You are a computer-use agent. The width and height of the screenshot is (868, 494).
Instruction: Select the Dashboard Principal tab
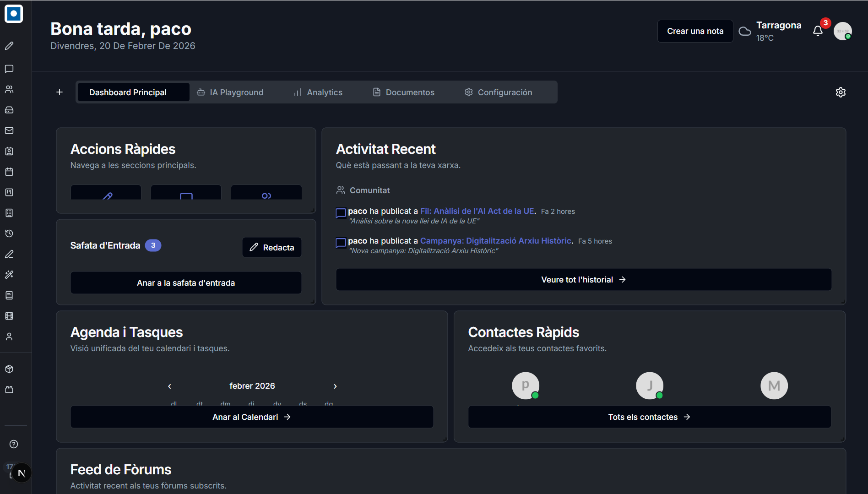133,92
